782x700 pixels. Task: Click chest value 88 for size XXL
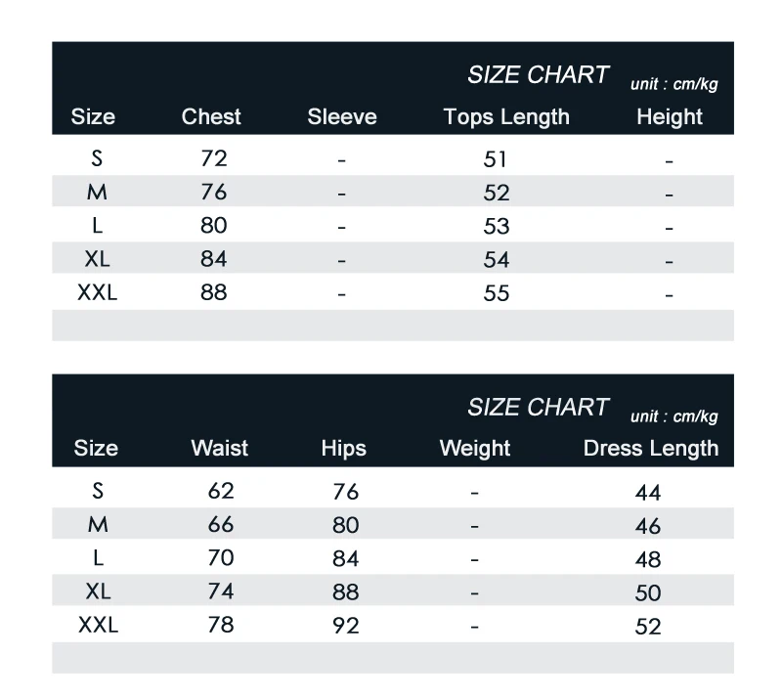(x=214, y=292)
